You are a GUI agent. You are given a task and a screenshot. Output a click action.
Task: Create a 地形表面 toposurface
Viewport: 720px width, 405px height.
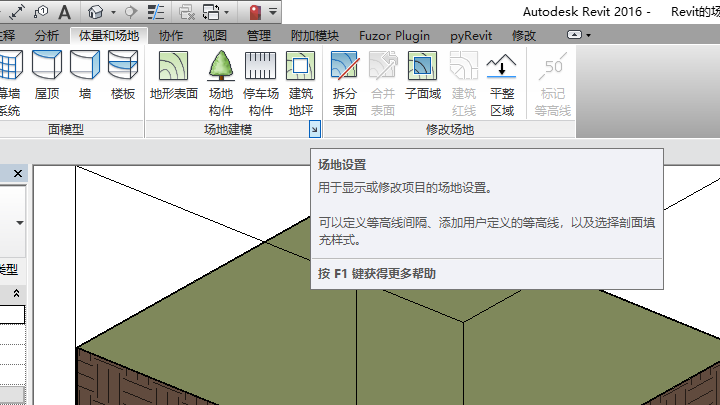(x=174, y=75)
